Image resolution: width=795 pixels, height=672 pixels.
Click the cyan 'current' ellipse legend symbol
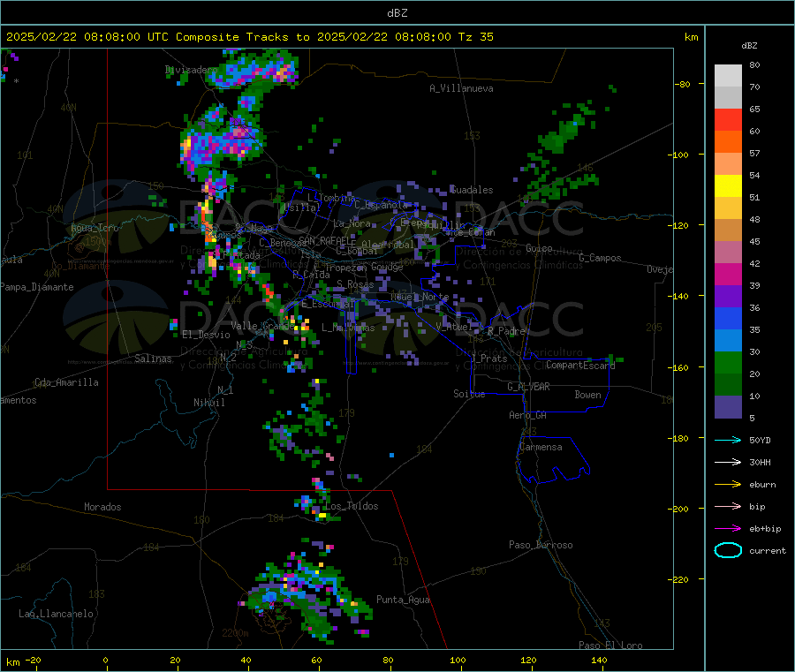click(728, 550)
